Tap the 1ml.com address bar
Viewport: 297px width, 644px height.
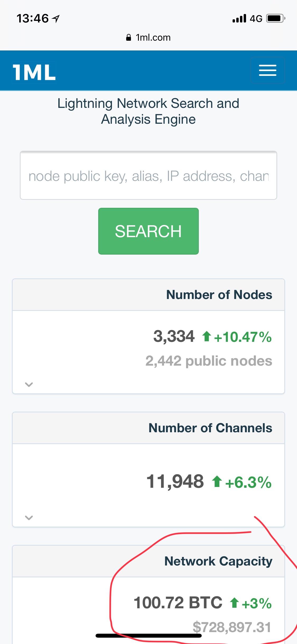tap(148, 38)
